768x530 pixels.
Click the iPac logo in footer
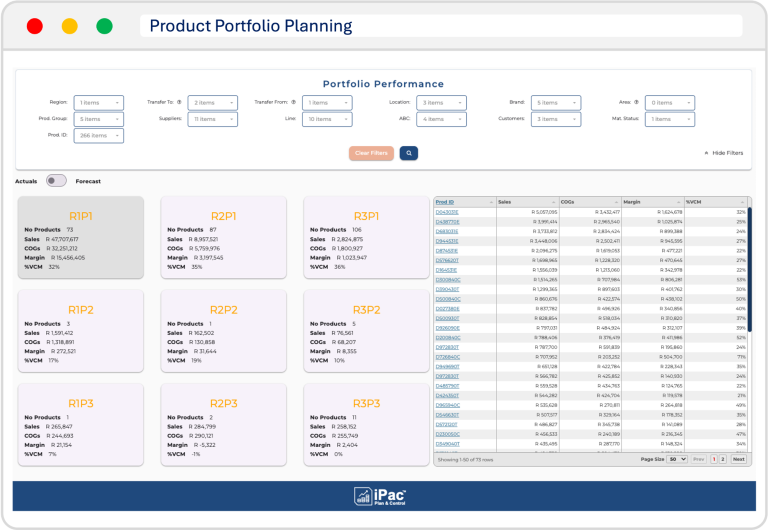tap(384, 495)
